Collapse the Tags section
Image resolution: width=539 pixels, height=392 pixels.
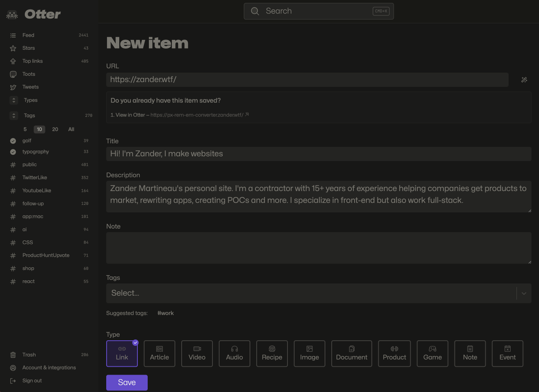point(14,116)
